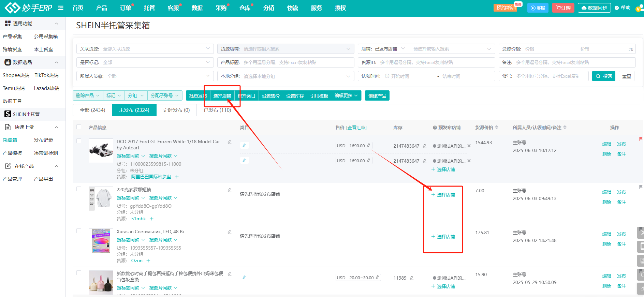Click the magnifier 搜索 button
The image size is (644, 297).
pos(603,76)
